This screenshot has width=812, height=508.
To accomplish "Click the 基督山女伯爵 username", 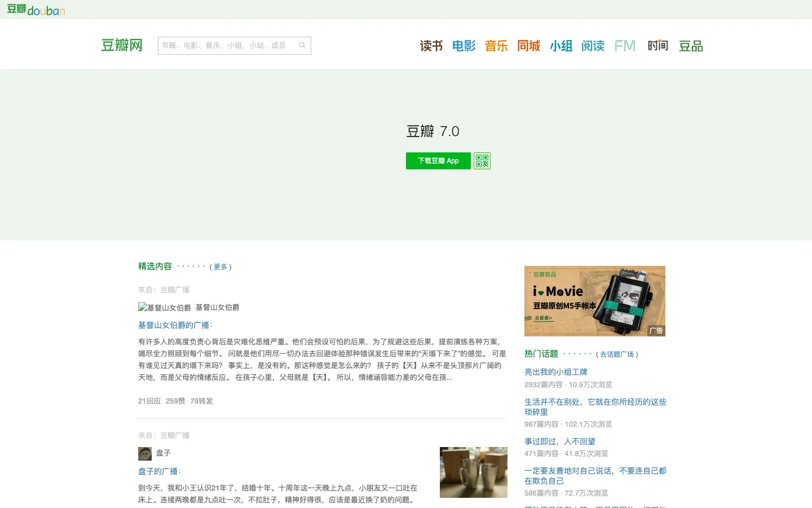I will pos(218,308).
